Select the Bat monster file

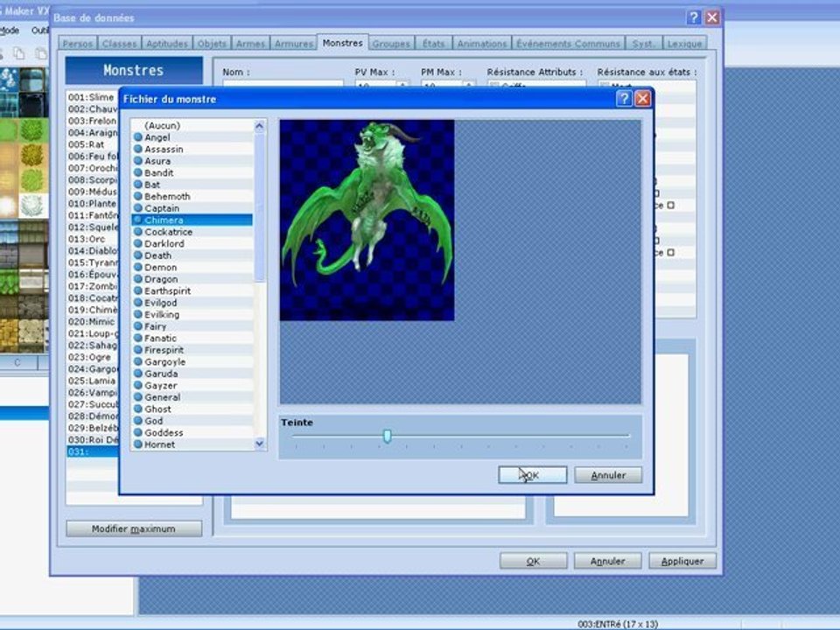click(192, 185)
